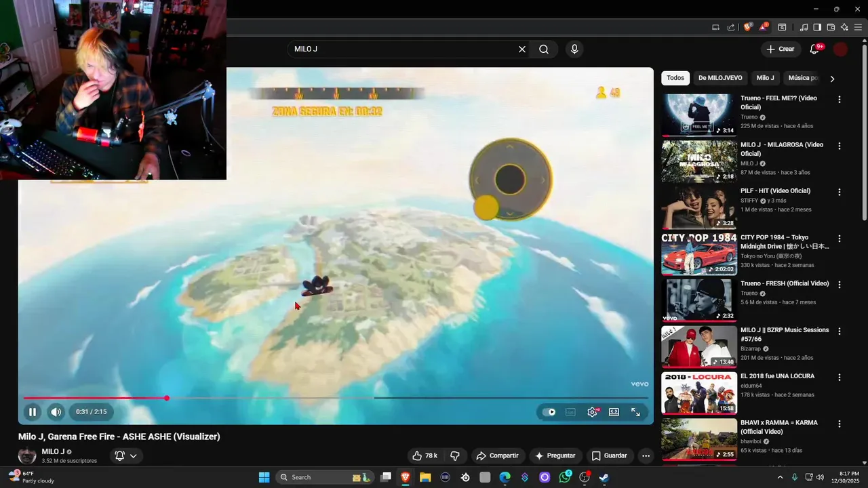Enter fullscreen mode on the video
868x488 pixels.
[635, 412]
